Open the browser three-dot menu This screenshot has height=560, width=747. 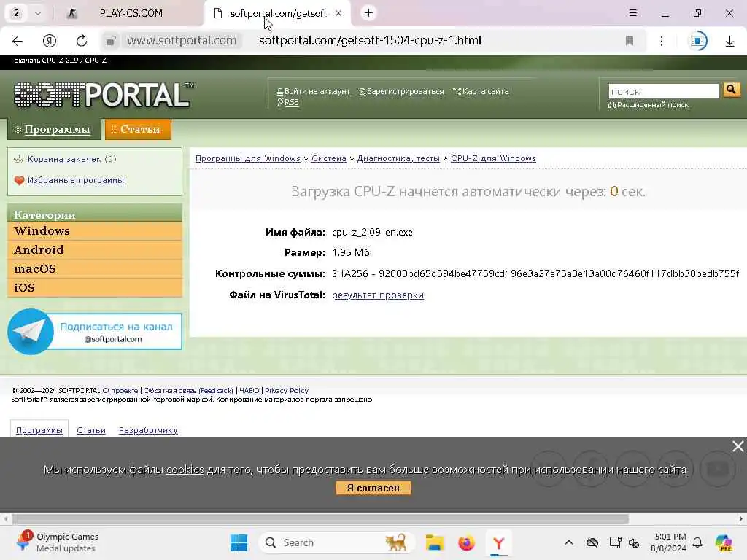click(x=661, y=41)
